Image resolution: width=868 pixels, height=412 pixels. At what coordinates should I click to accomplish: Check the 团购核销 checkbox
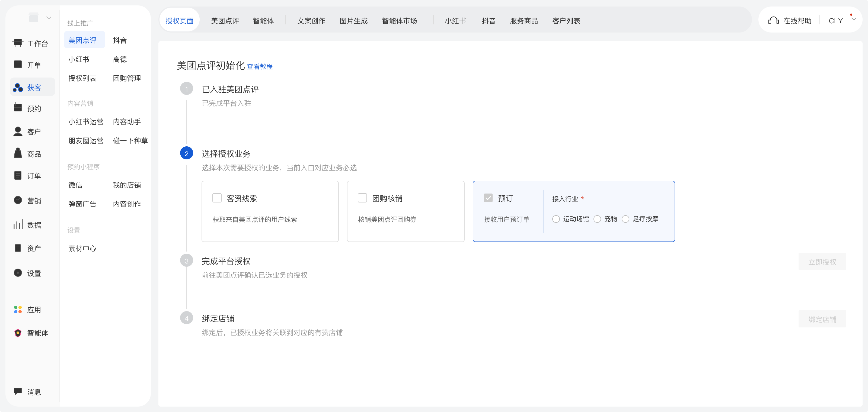coord(362,198)
